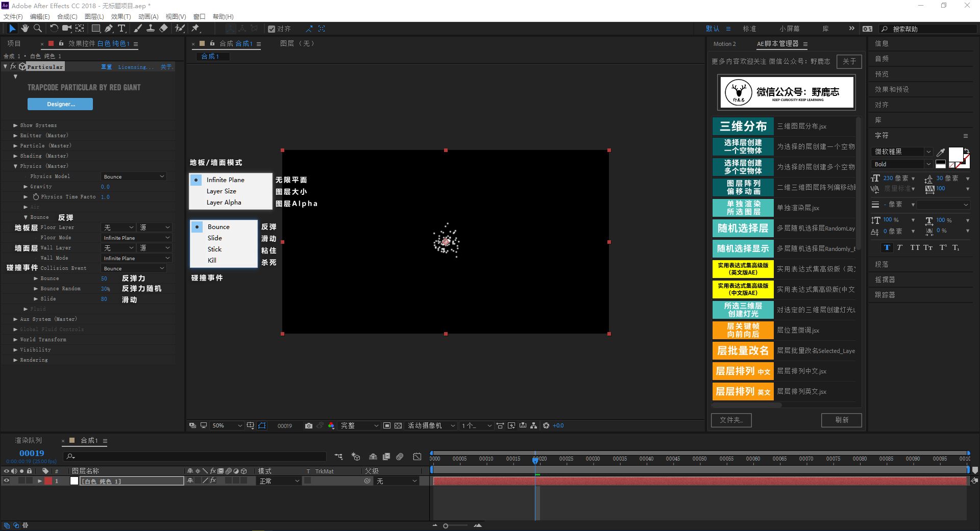Toggle the Particular effect fx switch
This screenshot has width=980, height=531.
13,66
